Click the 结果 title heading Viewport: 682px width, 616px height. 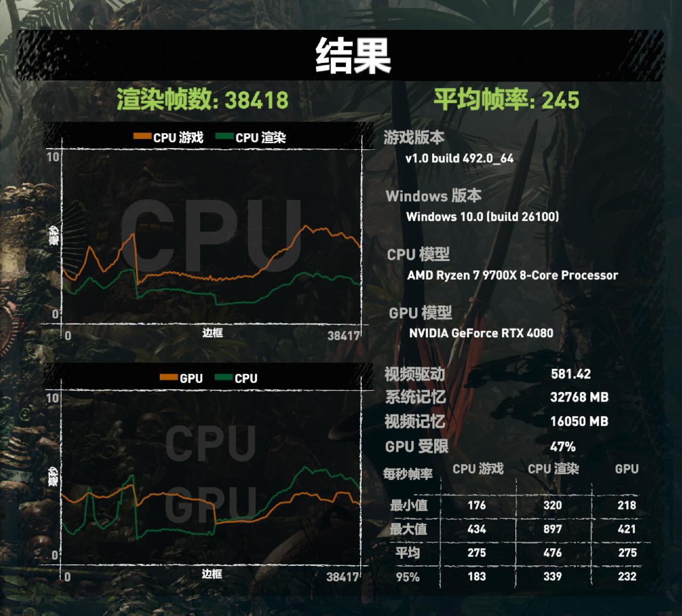[x=354, y=55]
